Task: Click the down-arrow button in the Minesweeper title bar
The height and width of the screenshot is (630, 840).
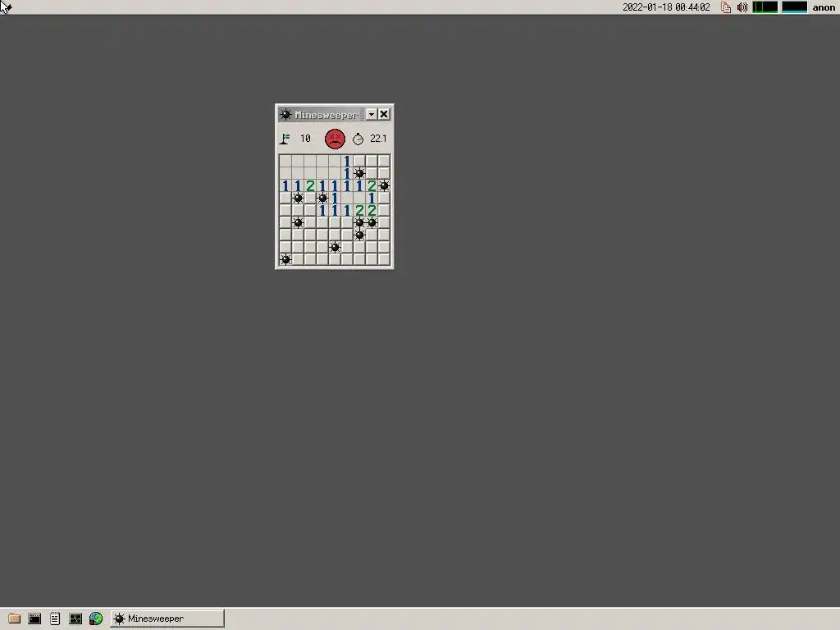Action: tap(372, 114)
